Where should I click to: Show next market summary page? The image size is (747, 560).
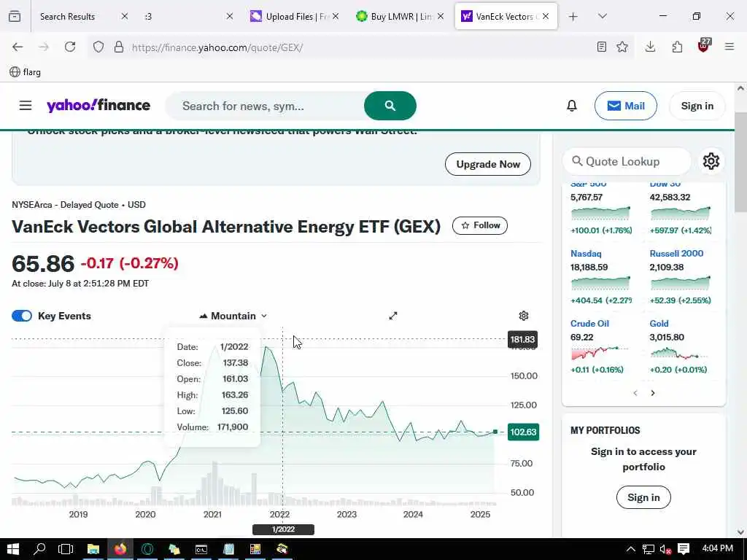pos(653,393)
